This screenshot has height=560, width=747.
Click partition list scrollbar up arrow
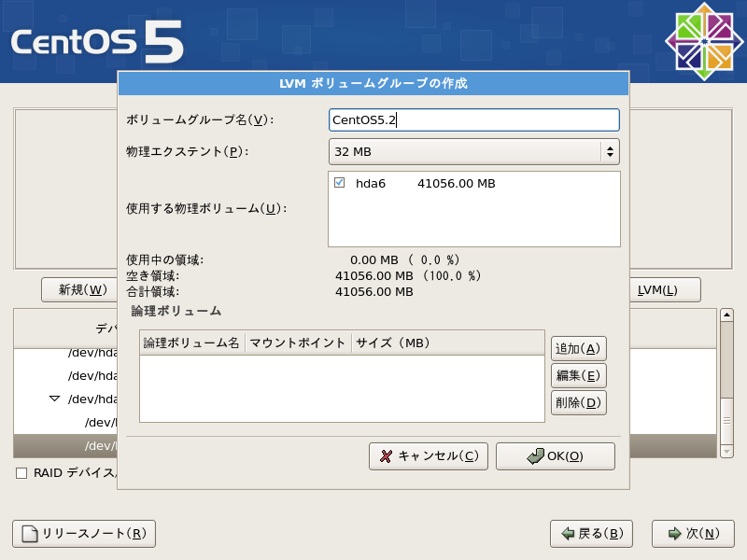coord(726,315)
